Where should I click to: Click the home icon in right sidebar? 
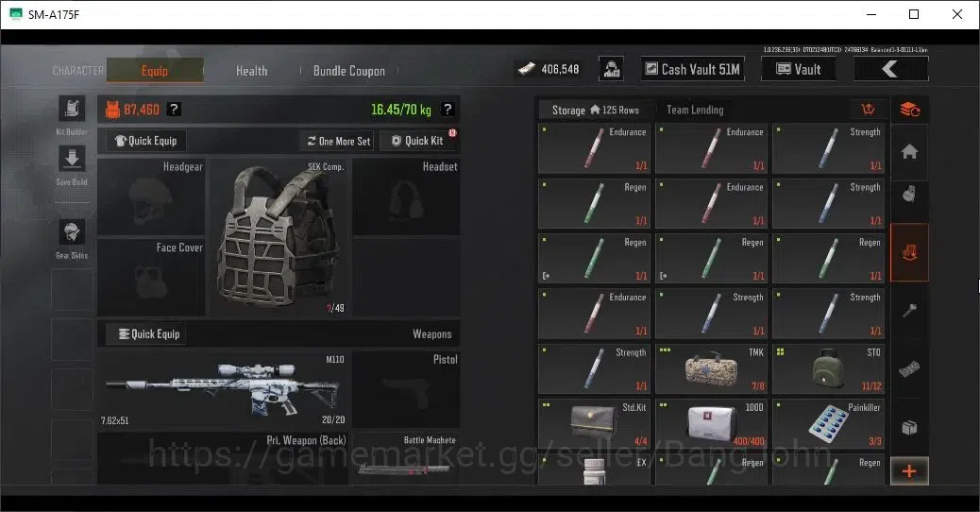click(x=909, y=151)
